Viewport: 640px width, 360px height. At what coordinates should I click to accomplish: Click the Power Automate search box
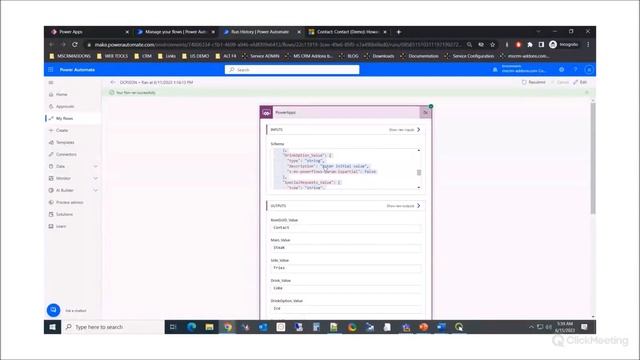coord(292,70)
